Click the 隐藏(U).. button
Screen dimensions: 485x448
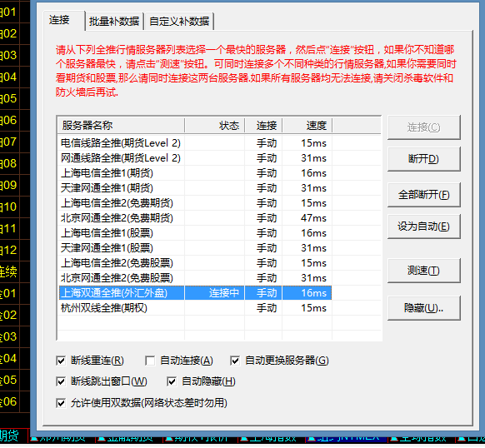(424, 308)
